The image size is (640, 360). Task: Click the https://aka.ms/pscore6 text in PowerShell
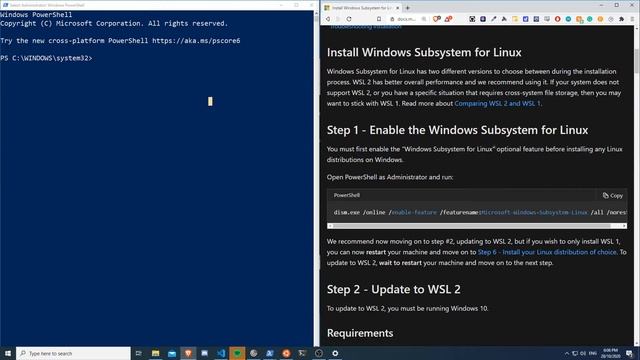(x=196, y=40)
